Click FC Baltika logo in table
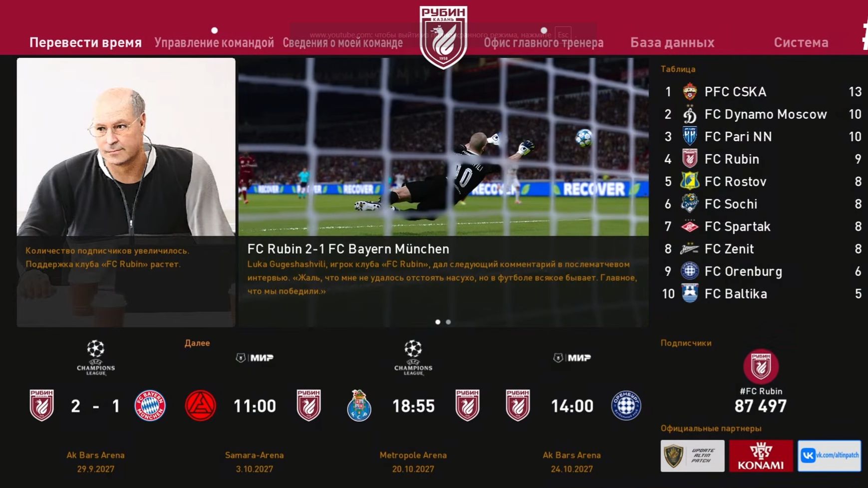This screenshot has width=868, height=488. (x=690, y=293)
